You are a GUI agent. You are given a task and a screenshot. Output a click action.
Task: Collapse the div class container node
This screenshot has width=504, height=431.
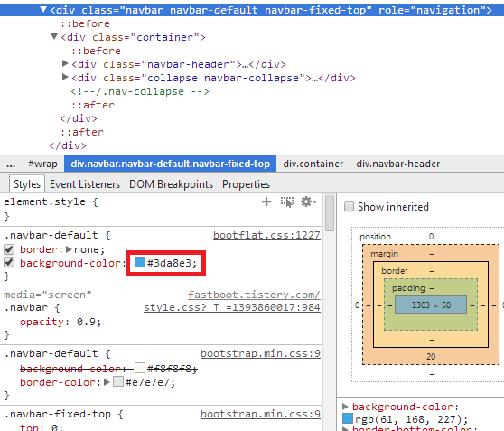(x=54, y=37)
